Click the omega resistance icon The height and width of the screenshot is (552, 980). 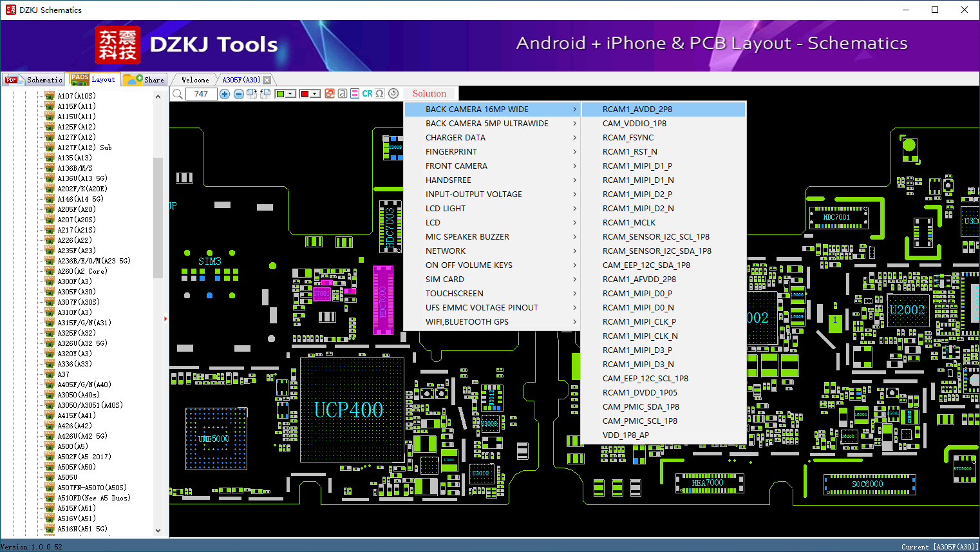coord(380,93)
